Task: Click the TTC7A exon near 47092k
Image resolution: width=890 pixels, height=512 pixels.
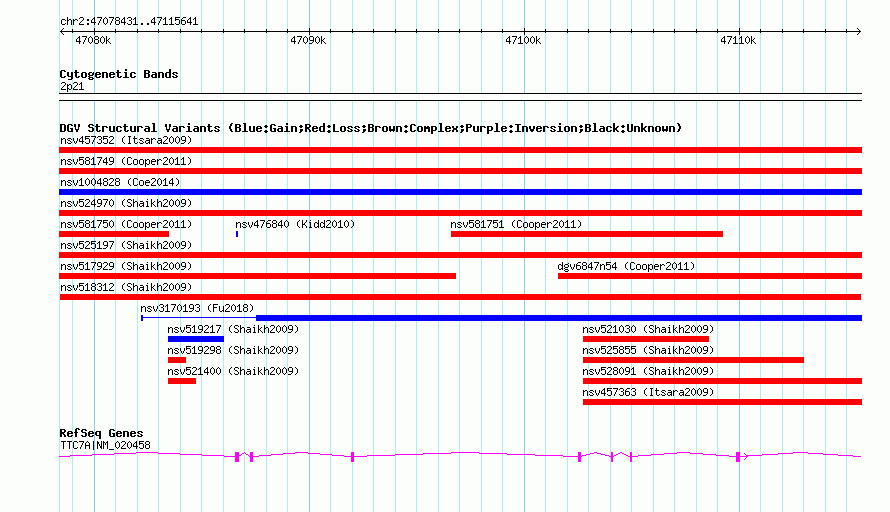Action: click(352, 457)
